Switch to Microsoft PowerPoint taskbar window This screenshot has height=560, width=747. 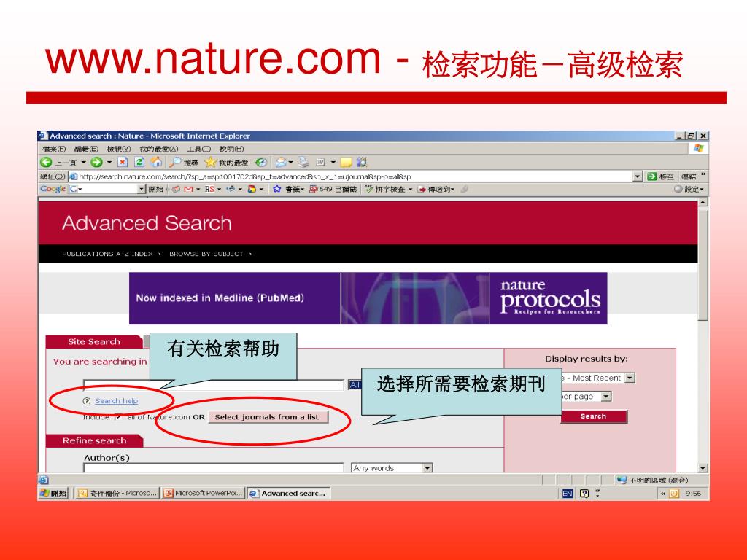(x=204, y=494)
